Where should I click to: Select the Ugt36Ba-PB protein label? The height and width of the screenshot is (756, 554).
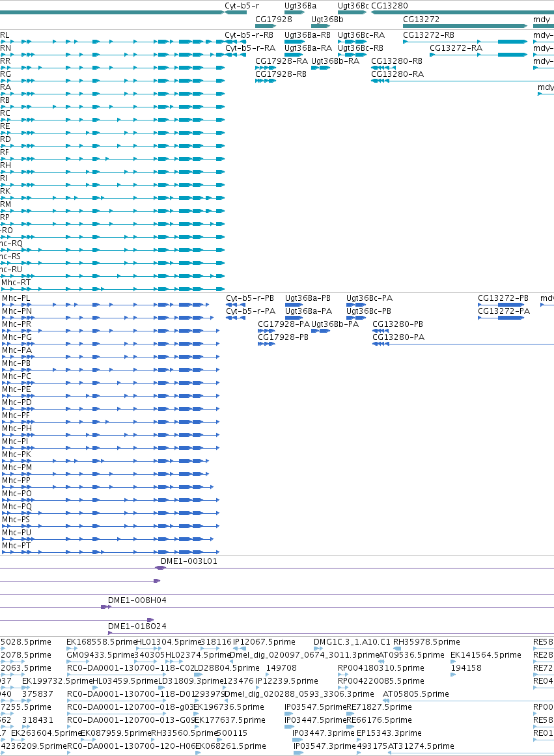coord(308,298)
